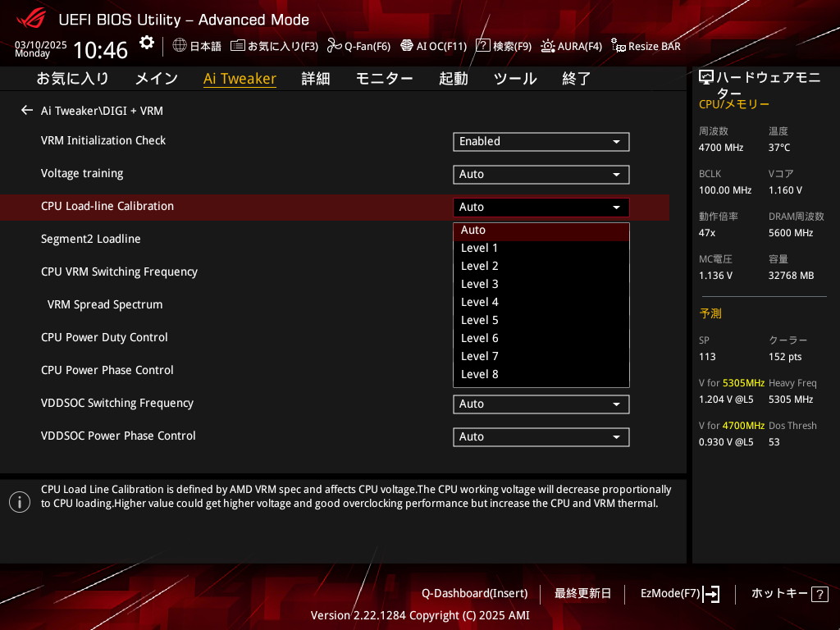Click the Q-Fan fan icon
The height and width of the screenshot is (630, 840).
click(x=335, y=46)
